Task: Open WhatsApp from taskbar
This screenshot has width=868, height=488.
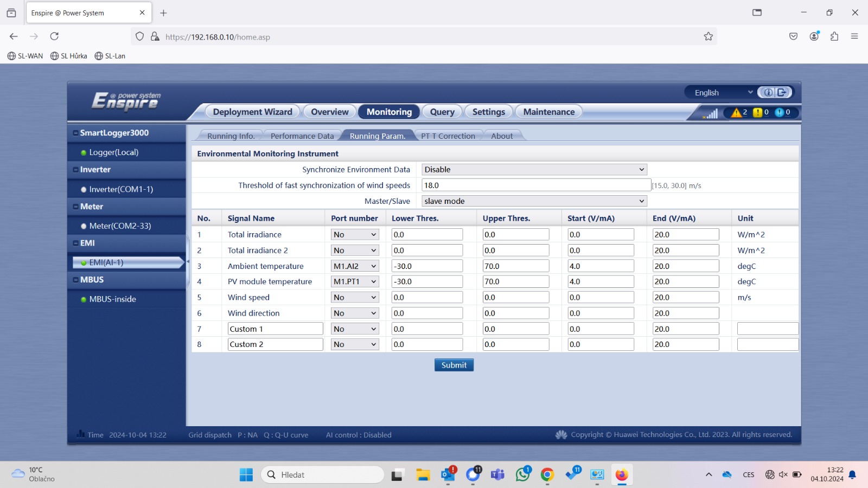Action: (523, 474)
